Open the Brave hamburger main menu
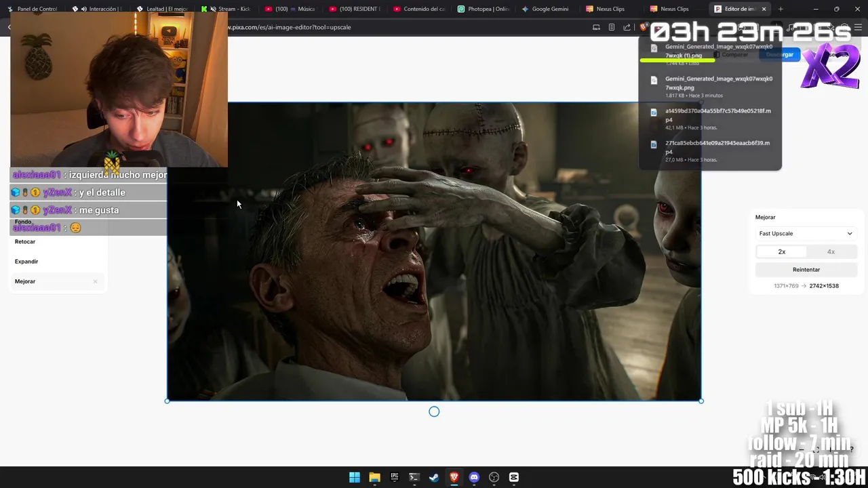The width and height of the screenshot is (868, 488). coord(859,27)
